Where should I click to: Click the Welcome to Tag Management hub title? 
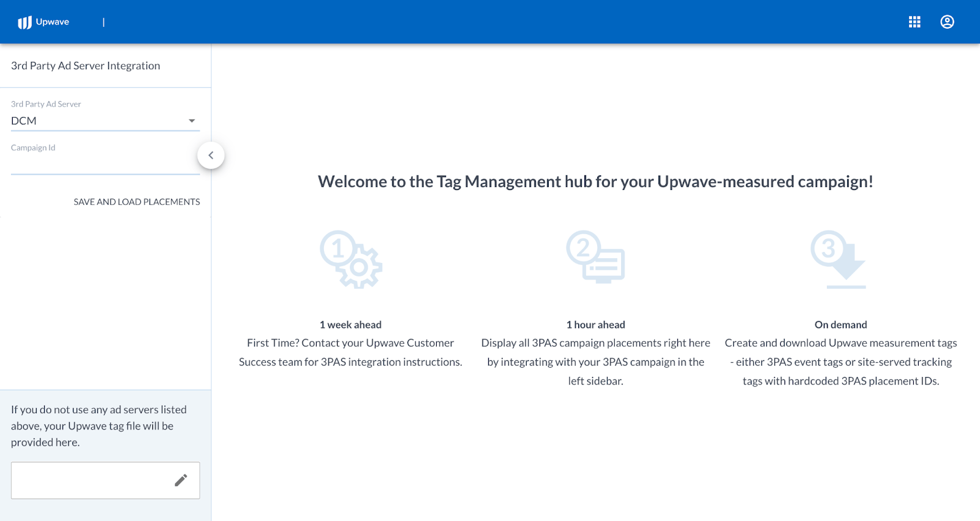tap(595, 181)
